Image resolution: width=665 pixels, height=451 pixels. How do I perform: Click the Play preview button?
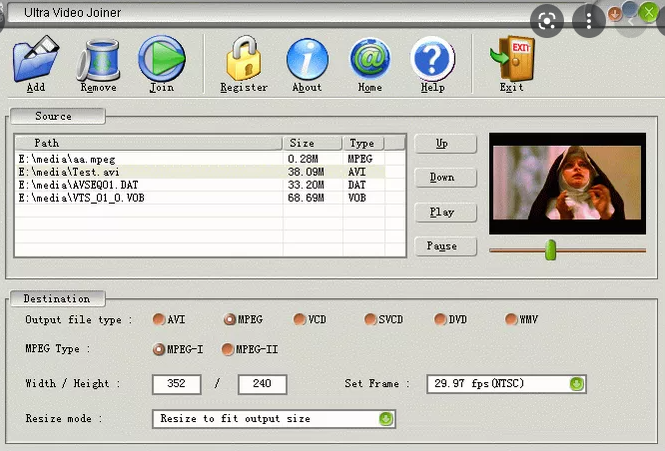[x=445, y=213]
